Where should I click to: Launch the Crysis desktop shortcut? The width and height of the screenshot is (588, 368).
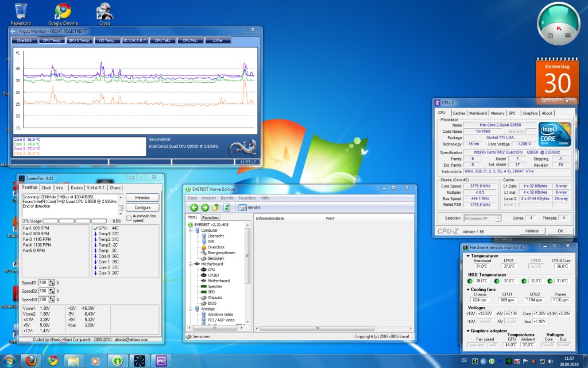point(105,14)
